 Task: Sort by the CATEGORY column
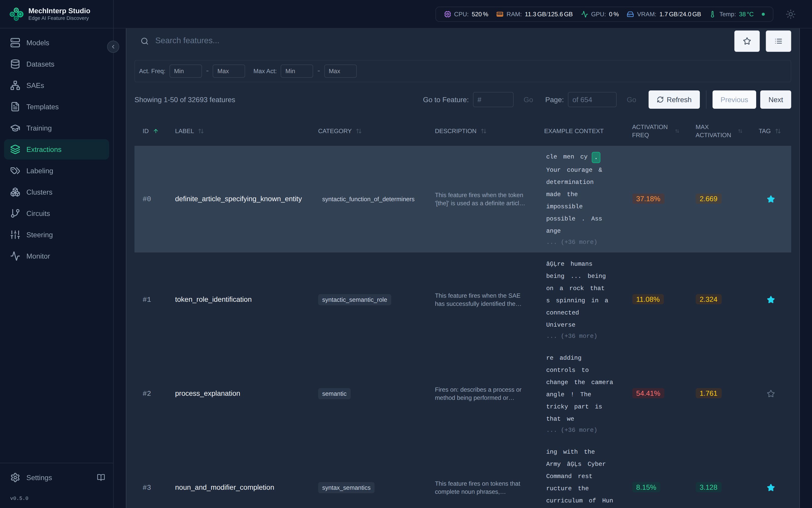[340, 131]
